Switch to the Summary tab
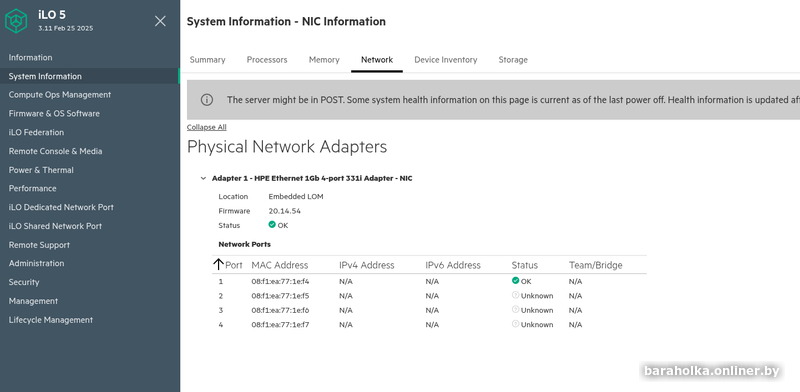800x392 pixels. [208, 60]
